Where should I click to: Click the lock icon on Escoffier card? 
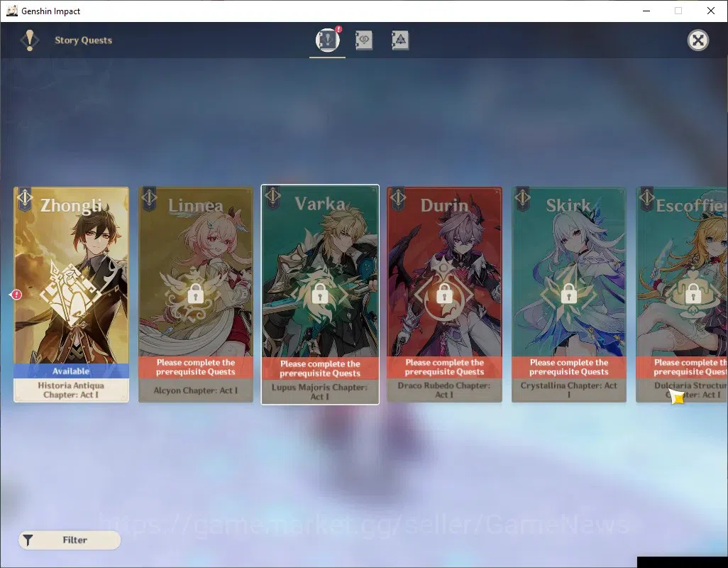pos(693,293)
